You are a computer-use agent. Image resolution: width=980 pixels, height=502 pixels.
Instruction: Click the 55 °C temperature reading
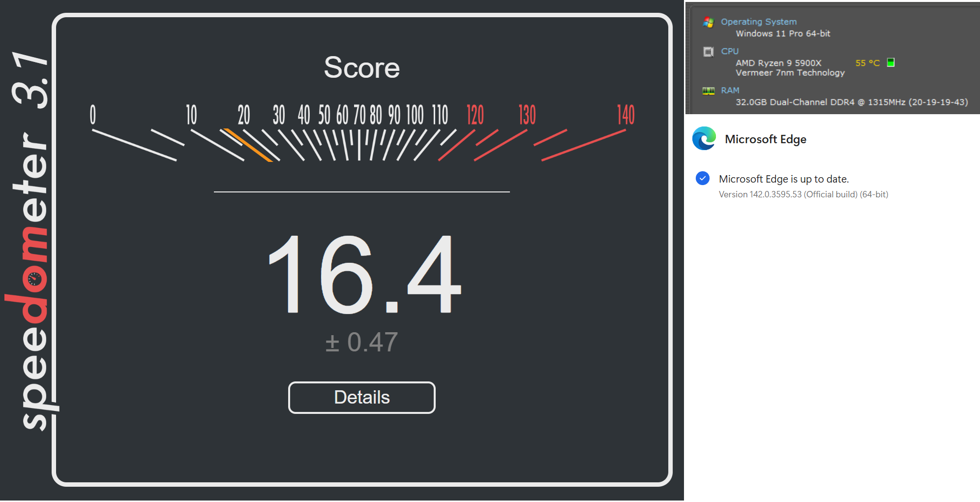pyautogui.click(x=867, y=63)
